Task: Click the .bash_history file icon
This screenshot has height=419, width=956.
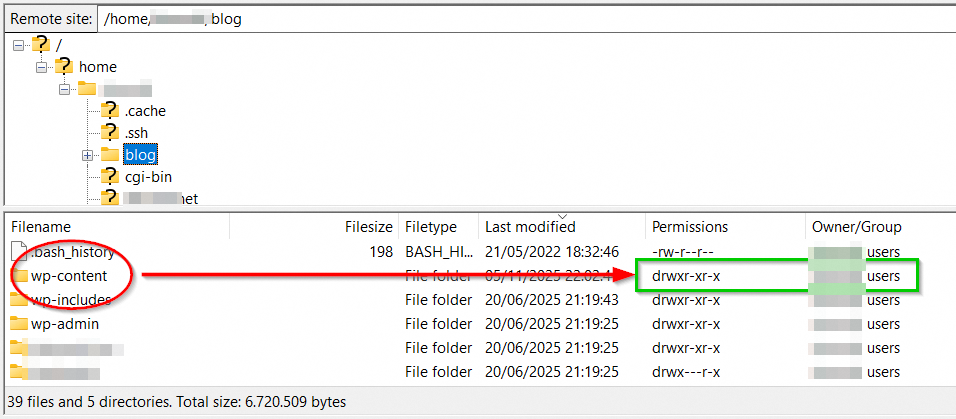Action: (19, 252)
